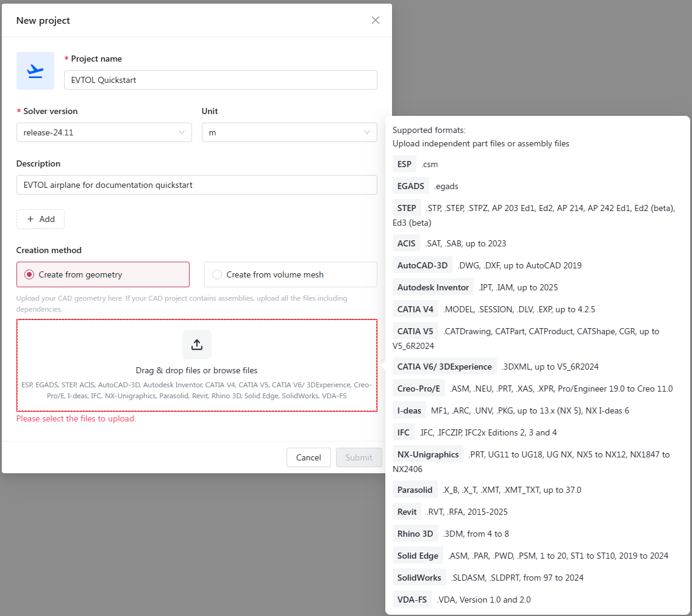Click the Rhino 3D format tag
The width and height of the screenshot is (692, 616).
[x=415, y=534]
